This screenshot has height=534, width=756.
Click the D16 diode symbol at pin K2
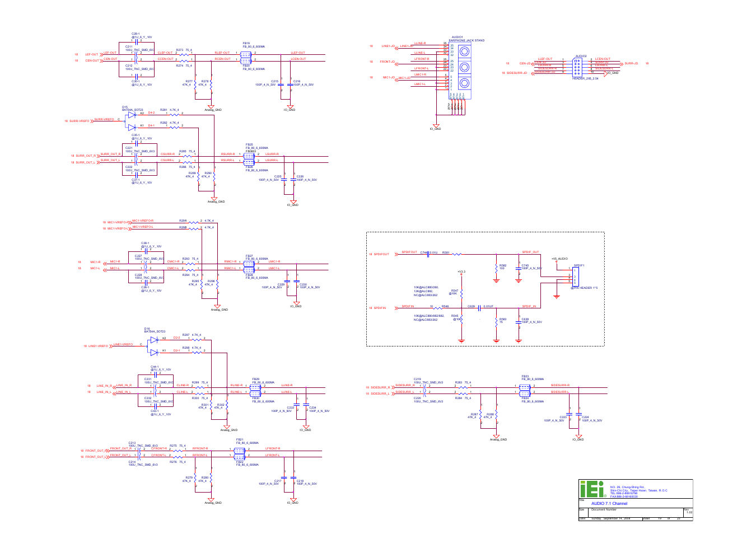point(154,340)
